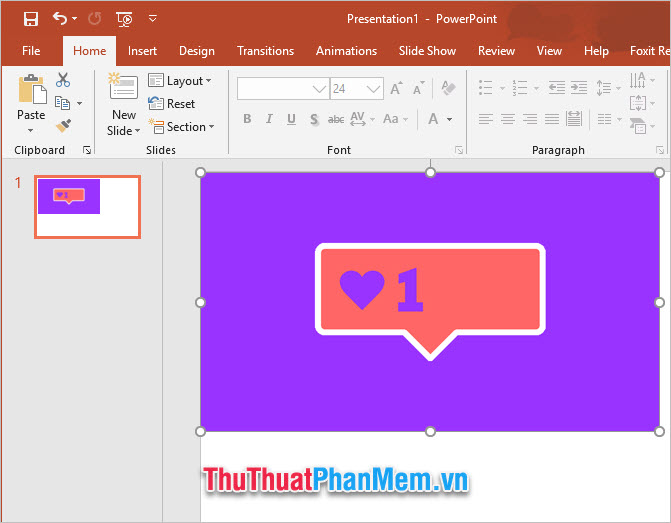Activate the Format Painter brush
The height and width of the screenshot is (523, 671).
pos(63,126)
